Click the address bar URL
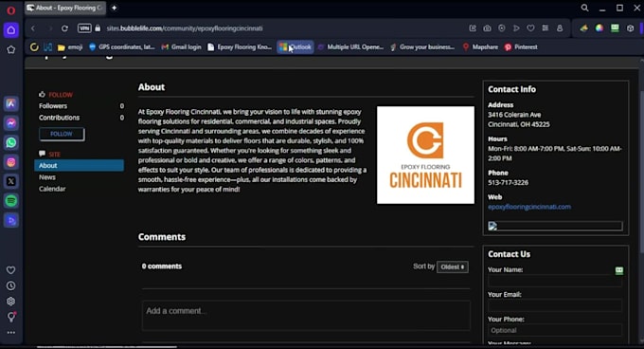This screenshot has height=349, width=644. 185,28
